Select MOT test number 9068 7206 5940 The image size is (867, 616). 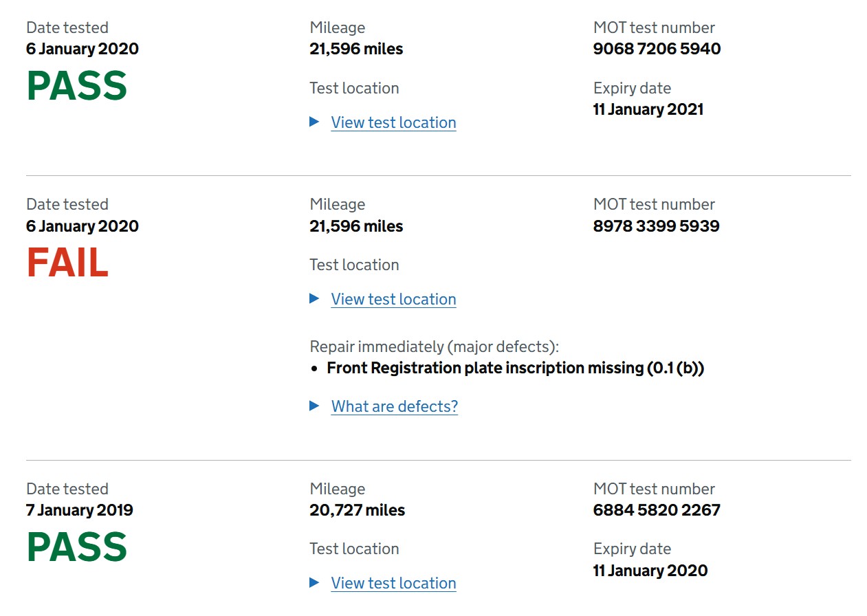tap(657, 49)
